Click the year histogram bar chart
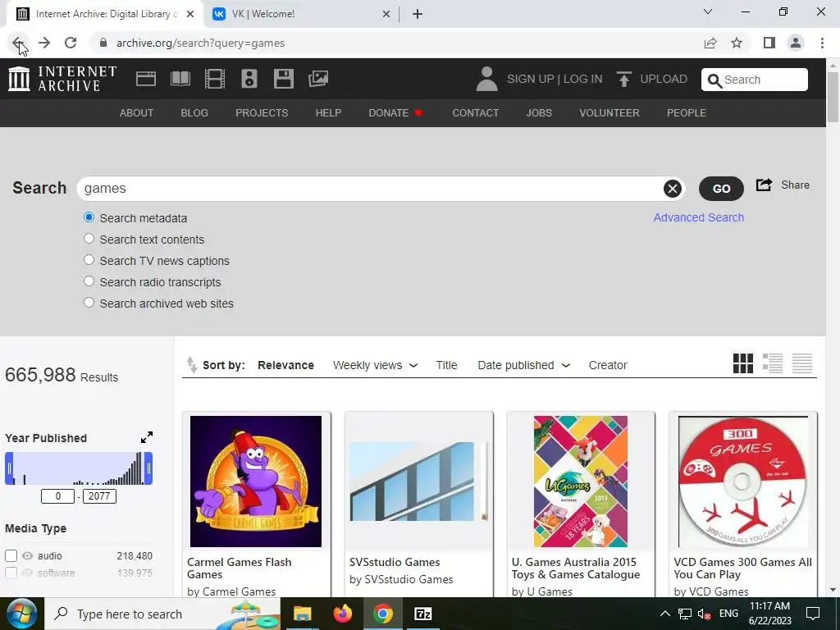 tap(79, 468)
